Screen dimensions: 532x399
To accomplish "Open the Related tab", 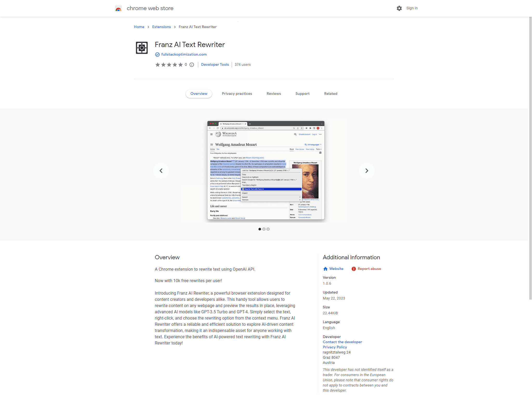I will [331, 94].
